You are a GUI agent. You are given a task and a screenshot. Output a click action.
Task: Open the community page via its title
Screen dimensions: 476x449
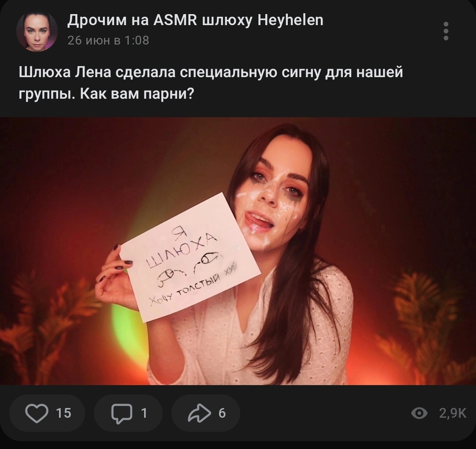click(195, 20)
